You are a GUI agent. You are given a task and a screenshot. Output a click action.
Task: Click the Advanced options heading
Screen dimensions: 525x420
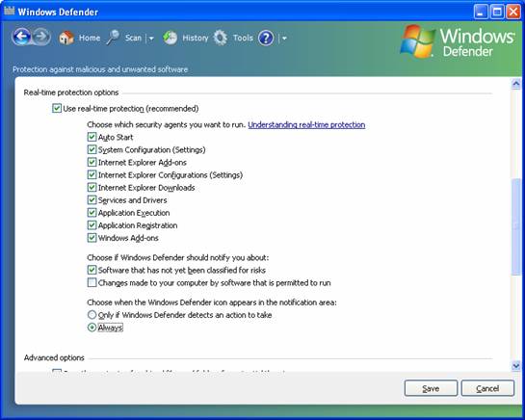pos(54,357)
